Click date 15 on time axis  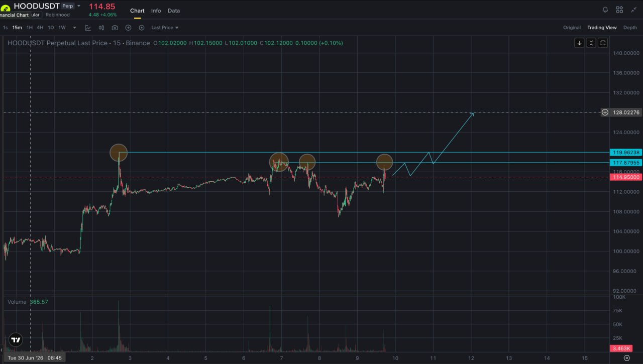(585, 358)
